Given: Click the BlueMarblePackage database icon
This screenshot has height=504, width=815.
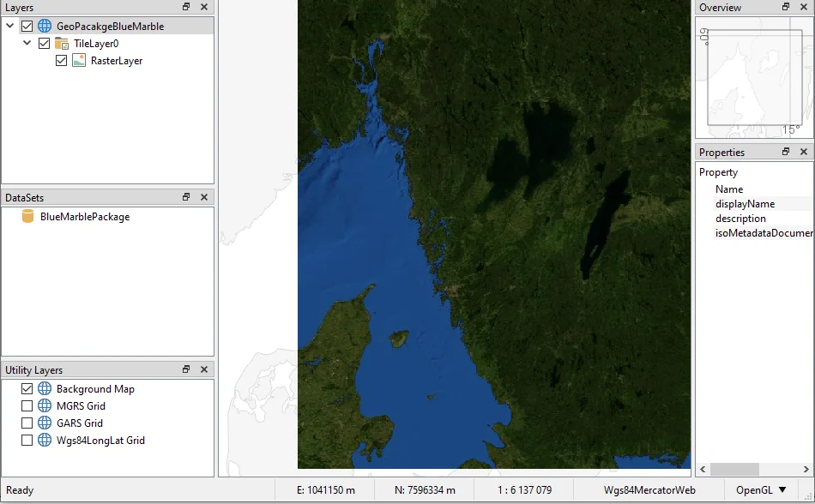Looking at the screenshot, I should (x=27, y=217).
